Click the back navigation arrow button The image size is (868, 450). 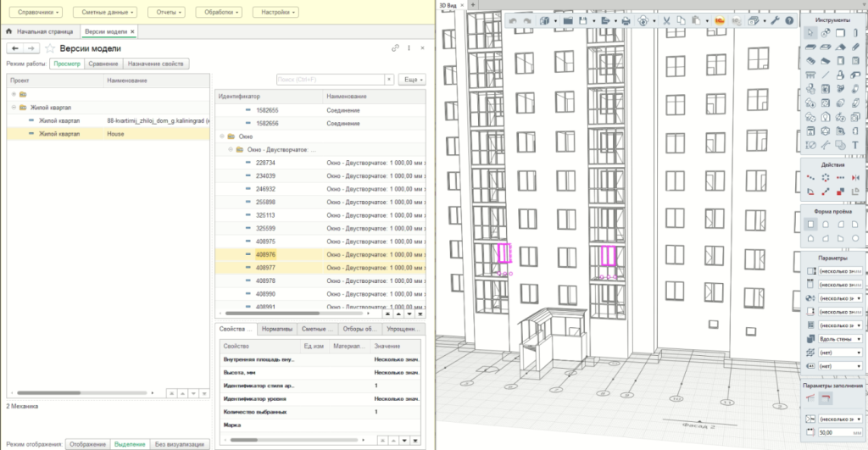(x=17, y=48)
